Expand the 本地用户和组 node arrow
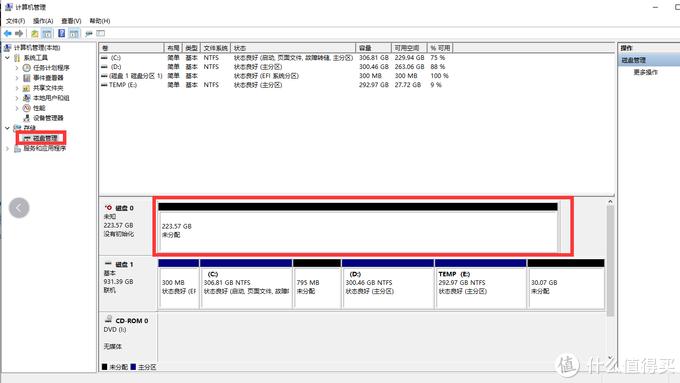The image size is (680, 383). 17,98
